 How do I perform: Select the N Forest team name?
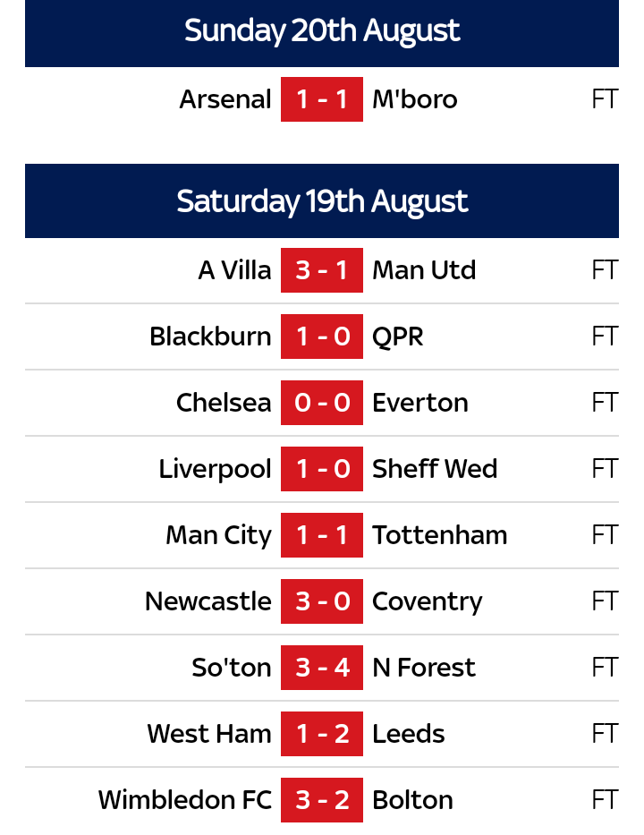[x=424, y=668]
